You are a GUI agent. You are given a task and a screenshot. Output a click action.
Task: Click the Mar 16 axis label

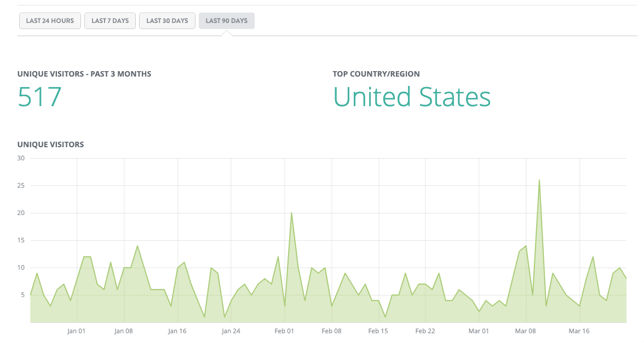coord(579,331)
